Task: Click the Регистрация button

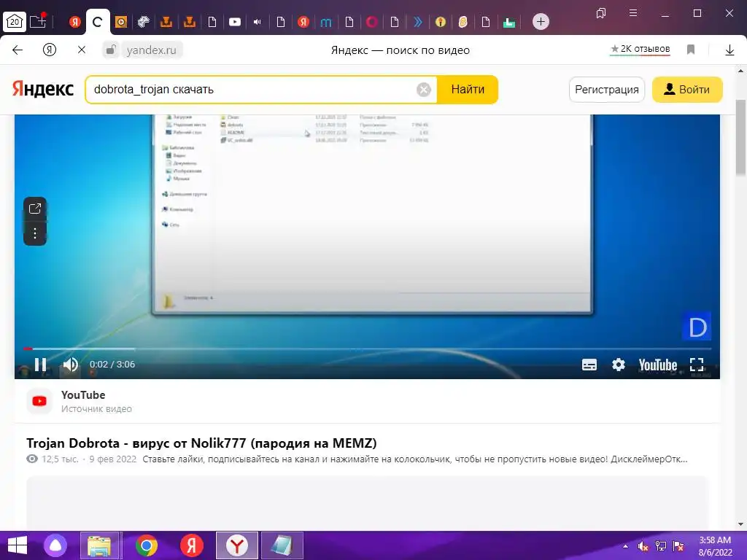Action: pyautogui.click(x=606, y=90)
